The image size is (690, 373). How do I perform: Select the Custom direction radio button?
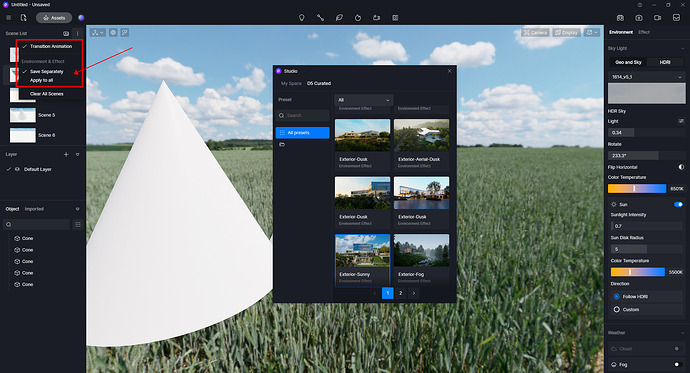[x=617, y=309]
